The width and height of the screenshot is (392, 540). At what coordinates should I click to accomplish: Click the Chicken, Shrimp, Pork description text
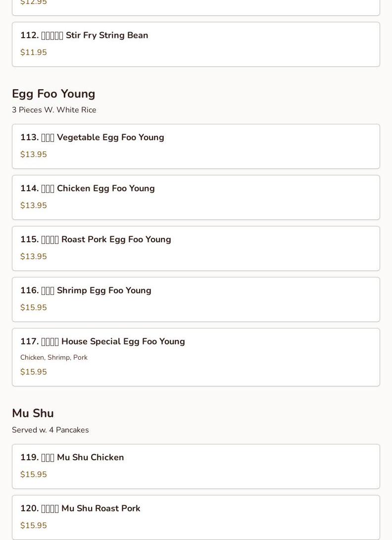click(x=53, y=358)
